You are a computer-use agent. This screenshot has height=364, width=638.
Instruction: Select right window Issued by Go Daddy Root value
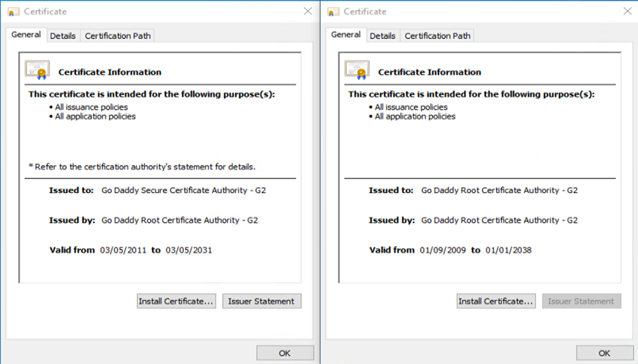pyautogui.click(x=500, y=220)
